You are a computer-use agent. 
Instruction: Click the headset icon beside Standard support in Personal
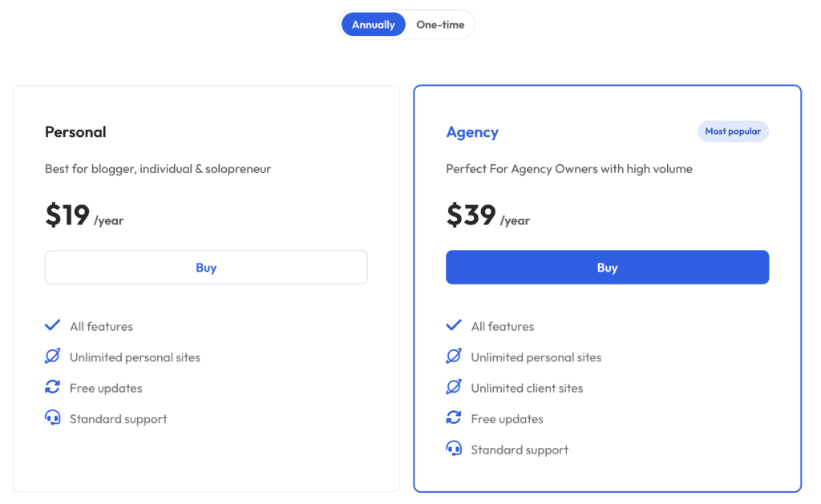(x=52, y=417)
